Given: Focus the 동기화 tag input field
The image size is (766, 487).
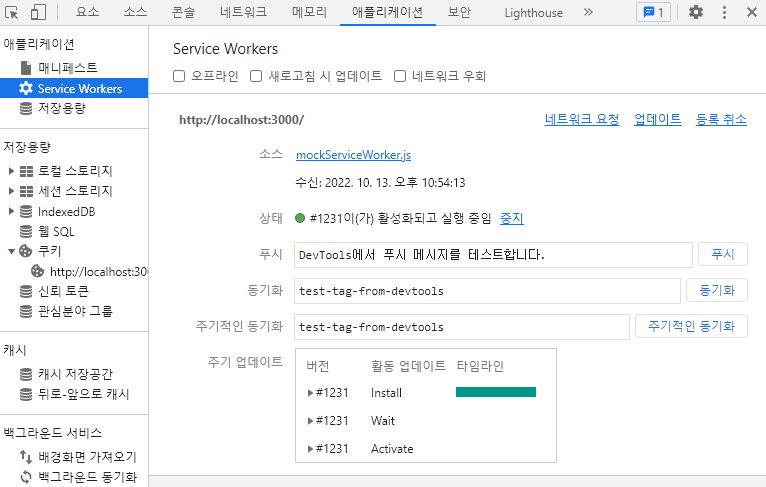Looking at the screenshot, I should coord(487,291).
